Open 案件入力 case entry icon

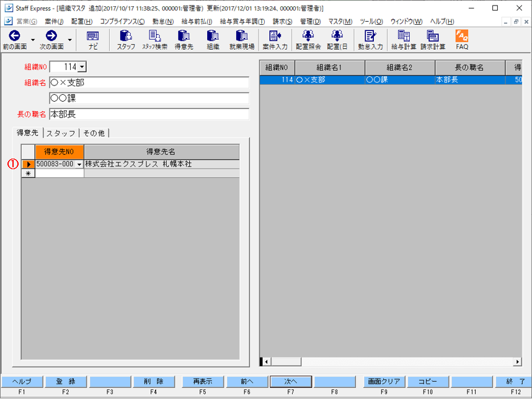tap(275, 40)
